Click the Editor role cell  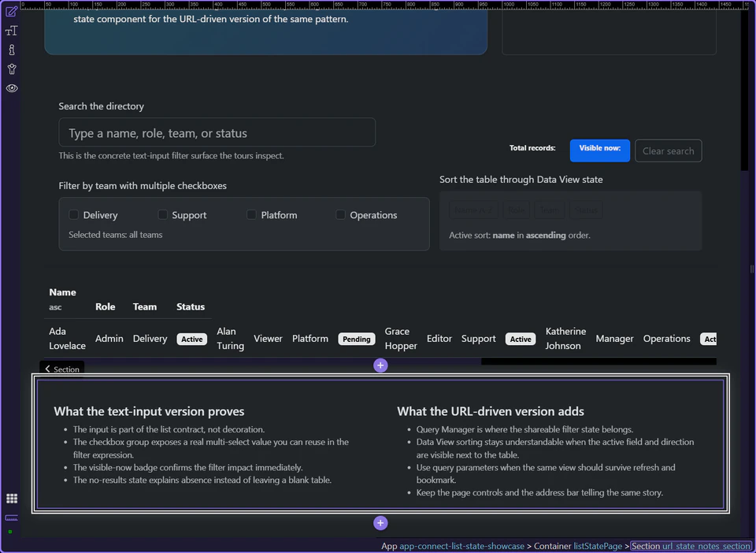click(x=439, y=339)
